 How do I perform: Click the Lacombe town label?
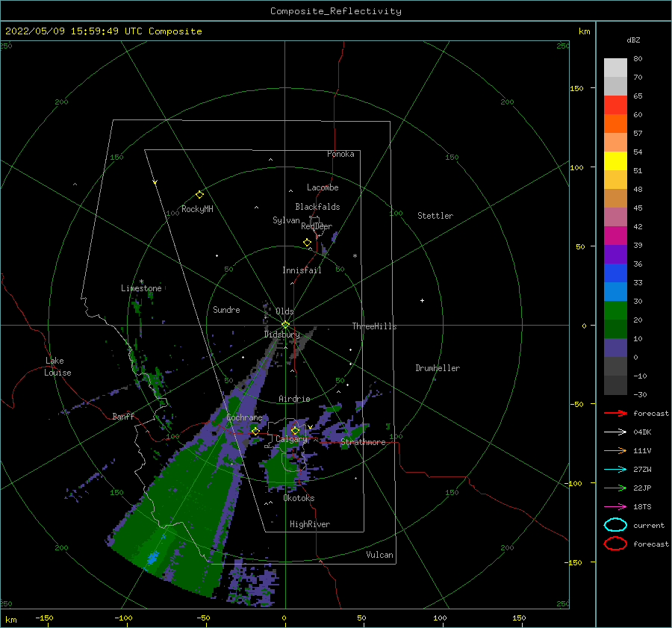pos(323,187)
